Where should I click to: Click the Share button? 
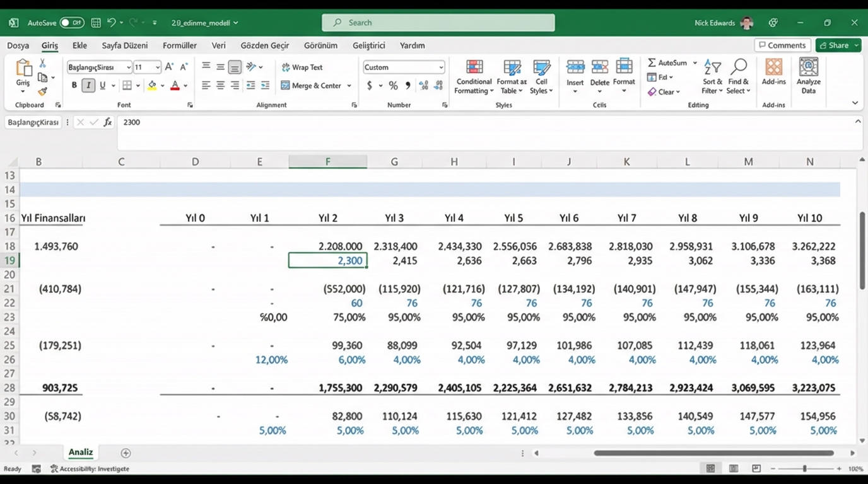click(x=833, y=45)
